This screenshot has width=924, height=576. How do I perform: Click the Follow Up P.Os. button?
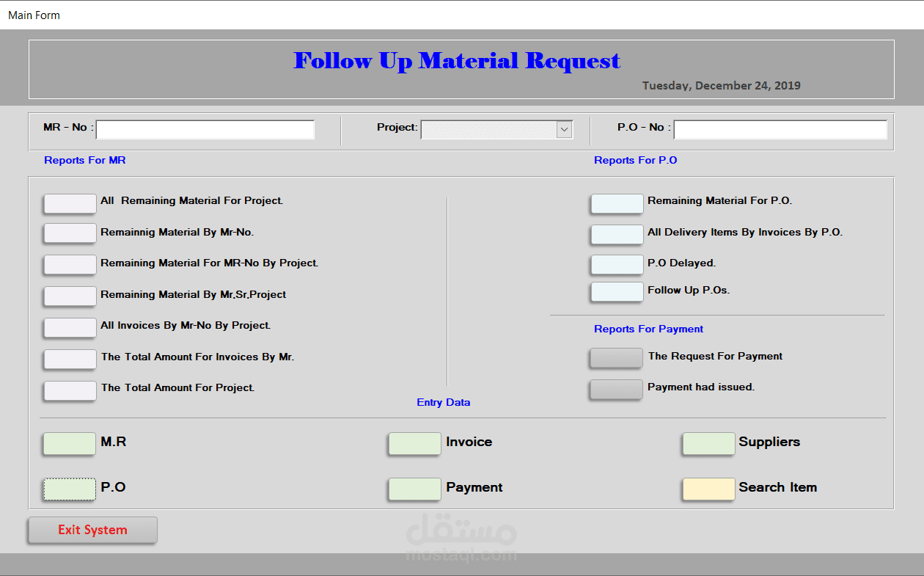pyautogui.click(x=617, y=292)
